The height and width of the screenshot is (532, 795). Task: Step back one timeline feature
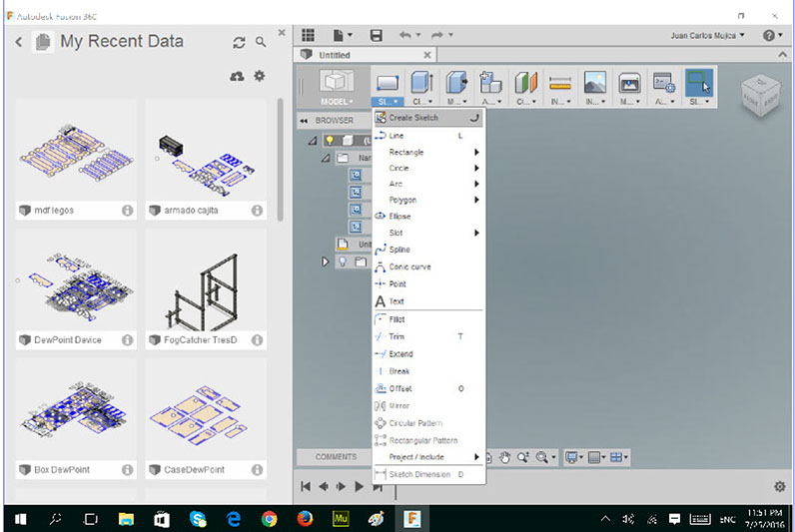point(323,487)
